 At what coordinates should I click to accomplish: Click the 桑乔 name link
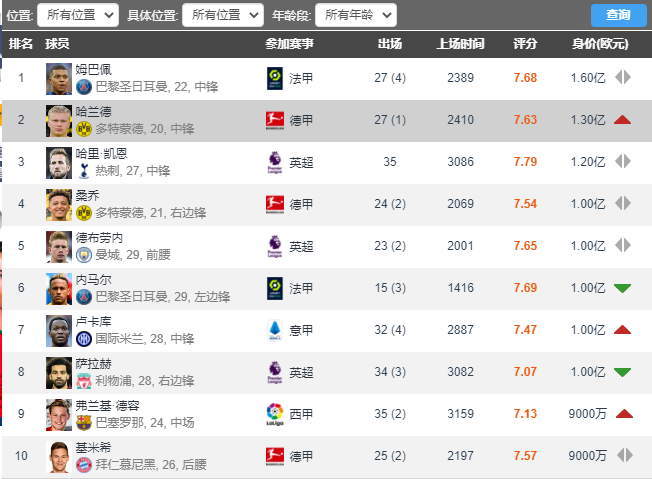pyautogui.click(x=87, y=195)
